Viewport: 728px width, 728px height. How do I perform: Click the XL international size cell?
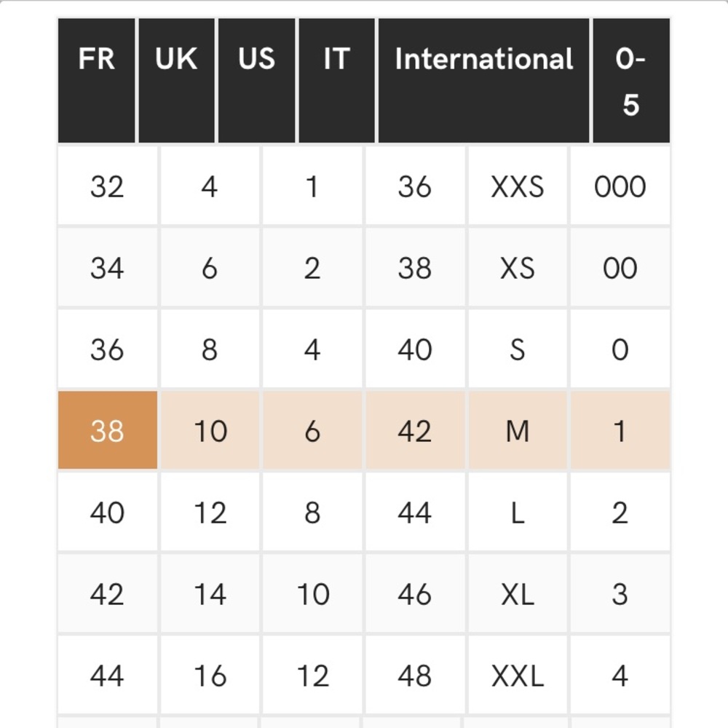click(518, 594)
